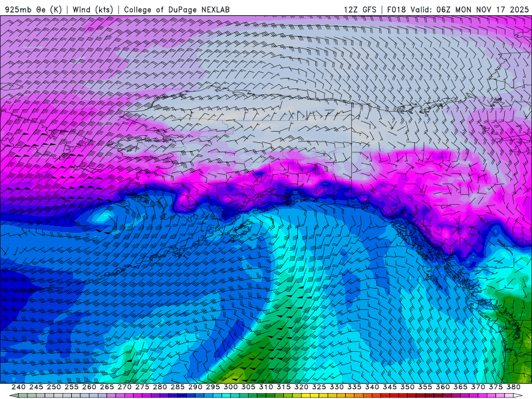Click the 290 colorbar label

click(195, 387)
